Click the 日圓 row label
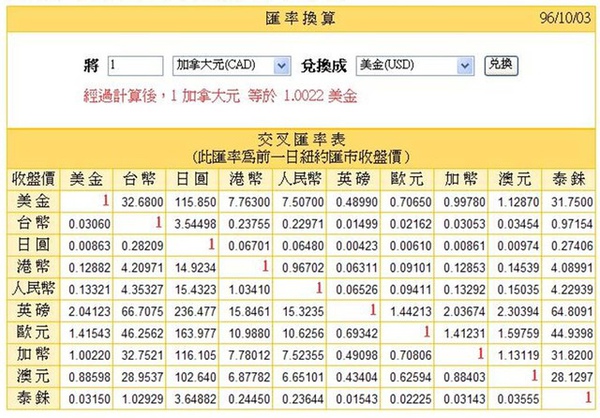 (x=33, y=245)
